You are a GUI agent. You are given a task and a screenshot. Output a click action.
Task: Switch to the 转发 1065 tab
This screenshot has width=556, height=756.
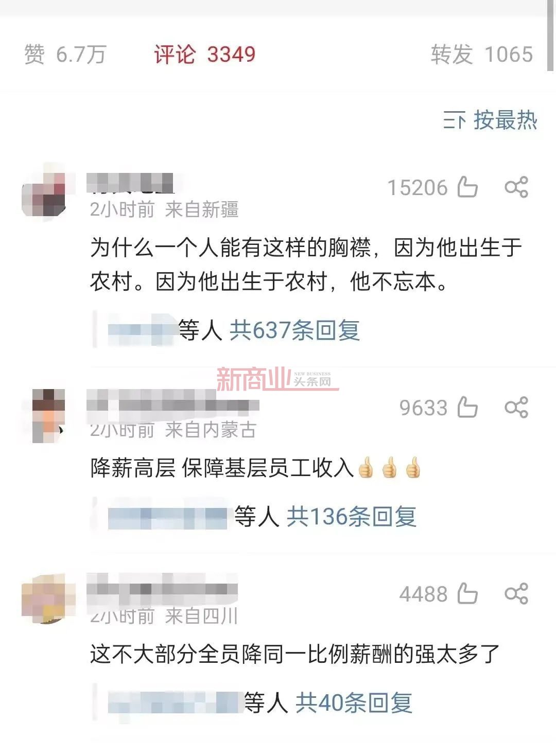pos(482,54)
